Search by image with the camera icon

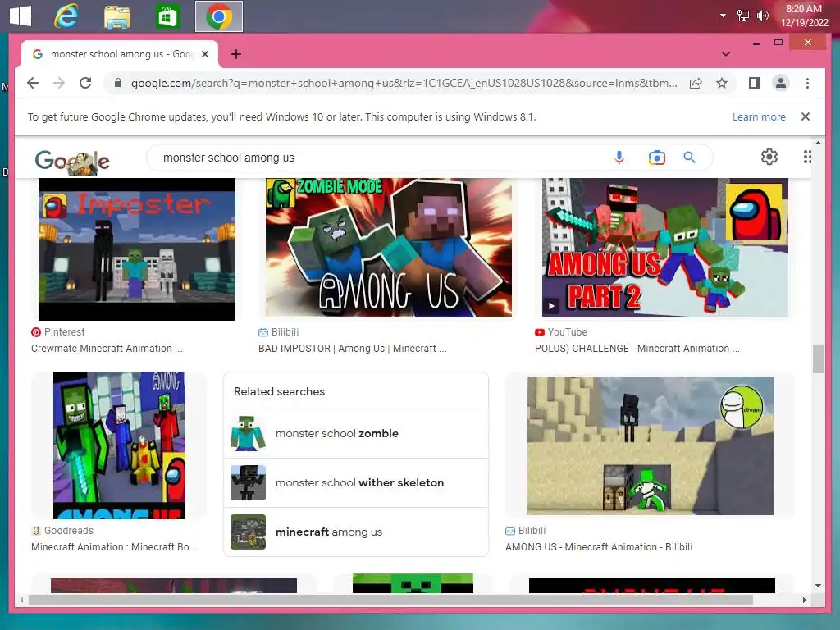(657, 157)
